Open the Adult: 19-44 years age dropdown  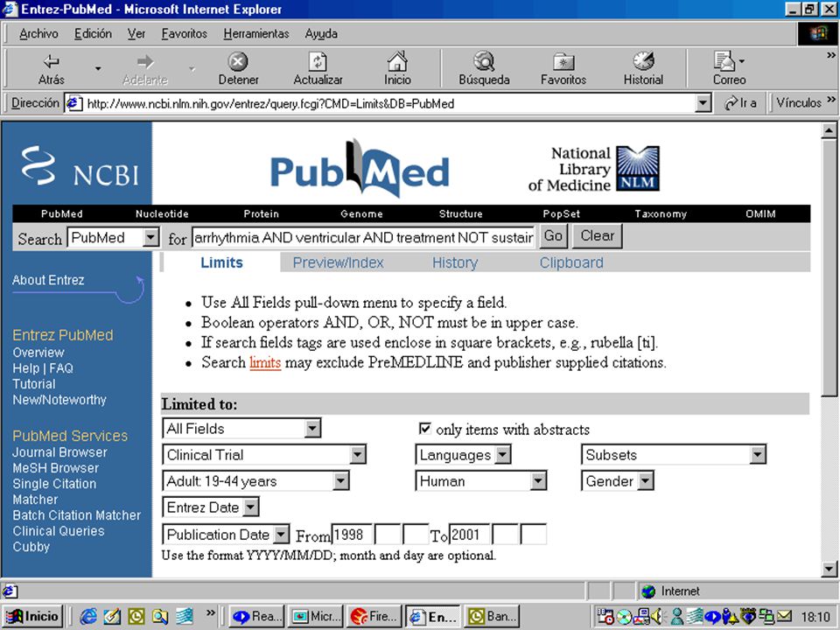click(x=255, y=481)
